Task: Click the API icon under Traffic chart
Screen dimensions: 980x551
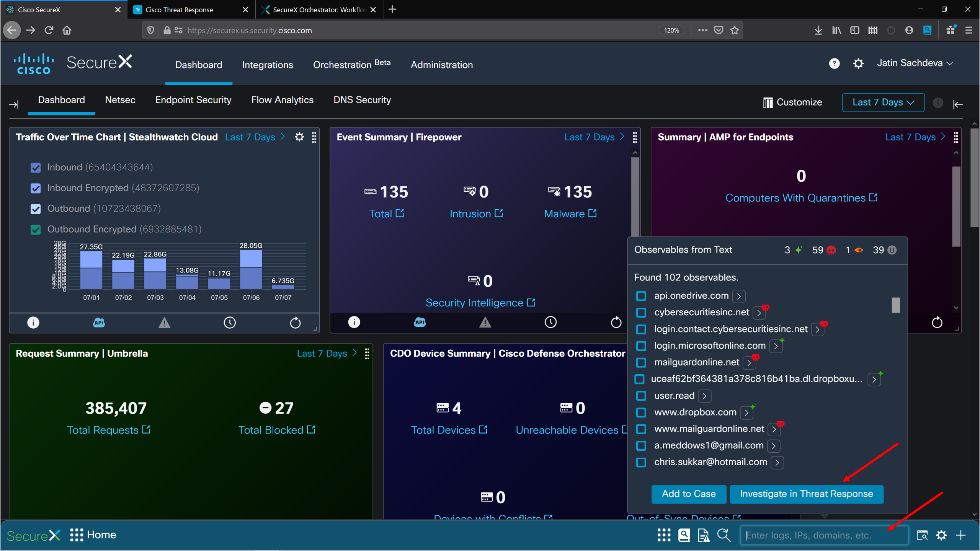Action: point(99,323)
